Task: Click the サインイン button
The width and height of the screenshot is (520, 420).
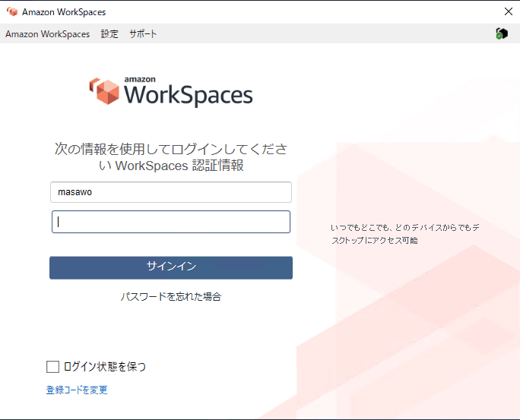Action: tap(171, 267)
